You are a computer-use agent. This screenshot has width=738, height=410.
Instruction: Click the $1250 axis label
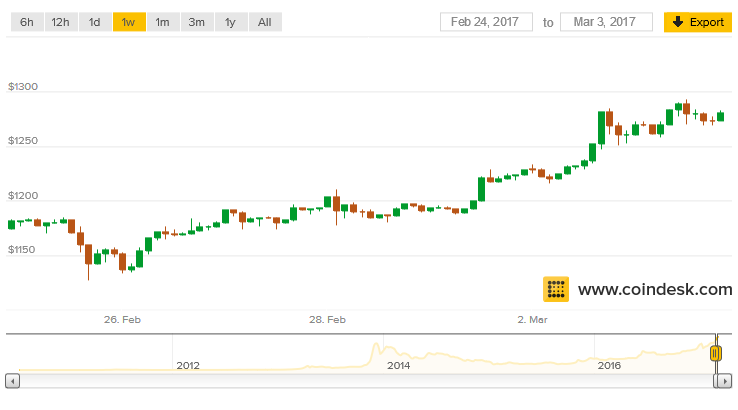click(23, 141)
